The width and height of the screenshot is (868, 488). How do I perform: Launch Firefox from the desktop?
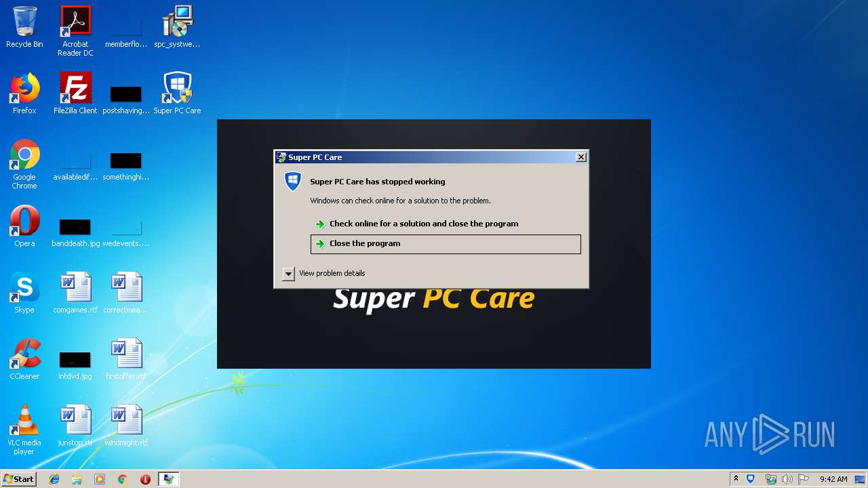[24, 94]
